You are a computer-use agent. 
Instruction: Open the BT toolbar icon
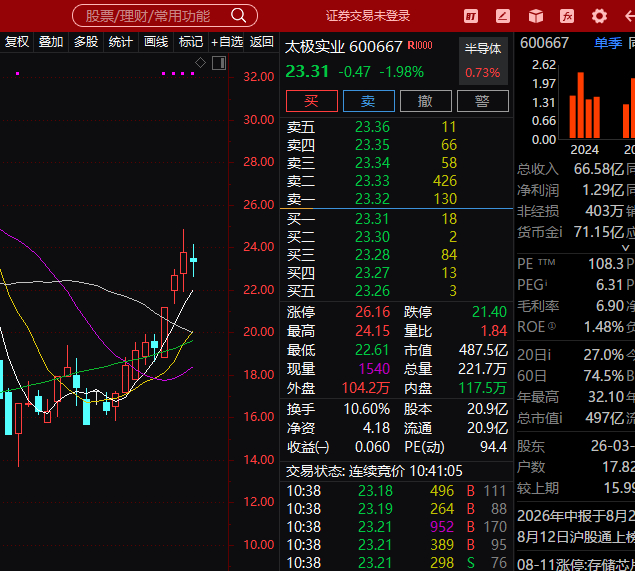(471, 16)
